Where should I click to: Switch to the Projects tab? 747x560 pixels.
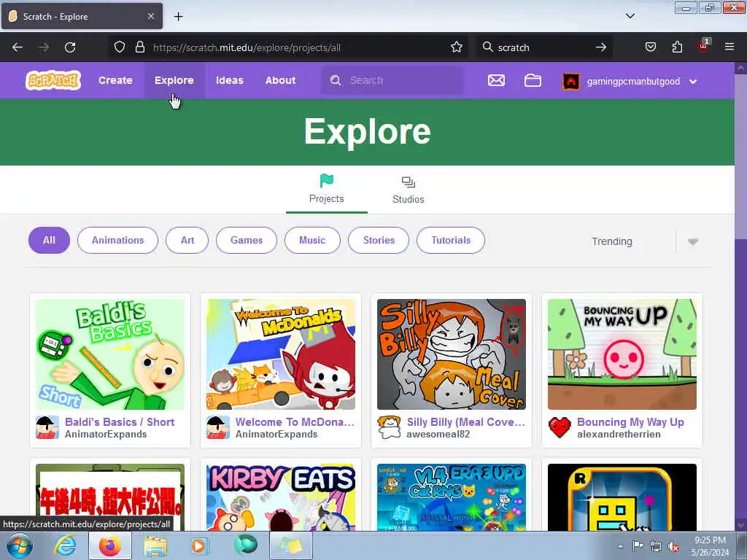(x=326, y=189)
